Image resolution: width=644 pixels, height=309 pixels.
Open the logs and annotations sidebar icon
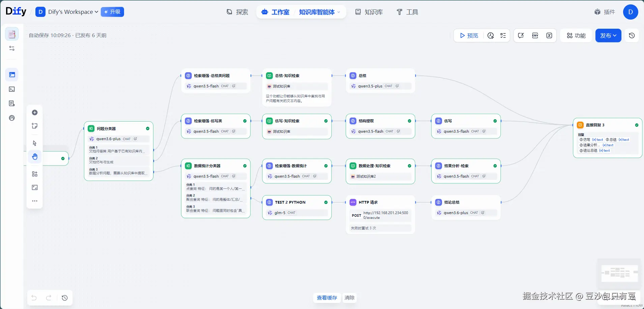pyautogui.click(x=12, y=103)
